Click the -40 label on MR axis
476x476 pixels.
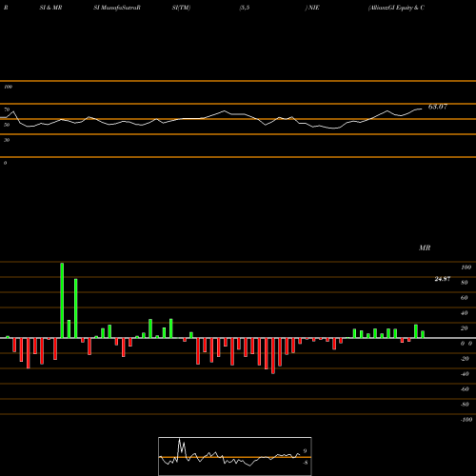pos(465,374)
